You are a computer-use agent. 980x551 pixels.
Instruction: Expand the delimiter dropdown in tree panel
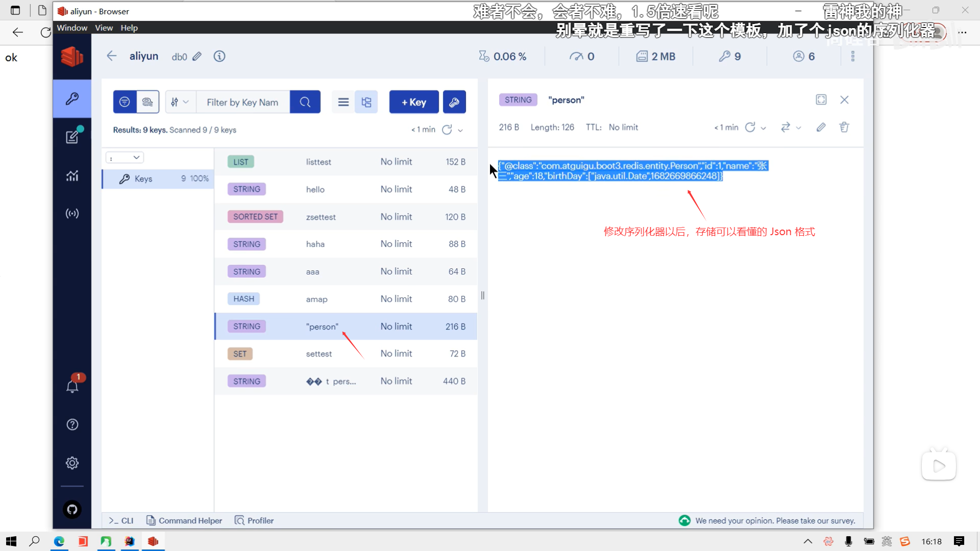(x=125, y=158)
